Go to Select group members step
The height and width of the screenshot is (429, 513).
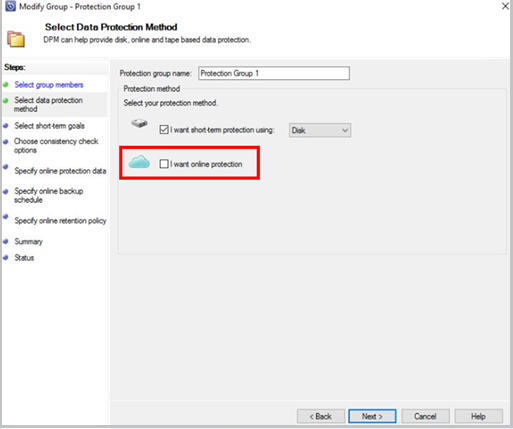49,85
